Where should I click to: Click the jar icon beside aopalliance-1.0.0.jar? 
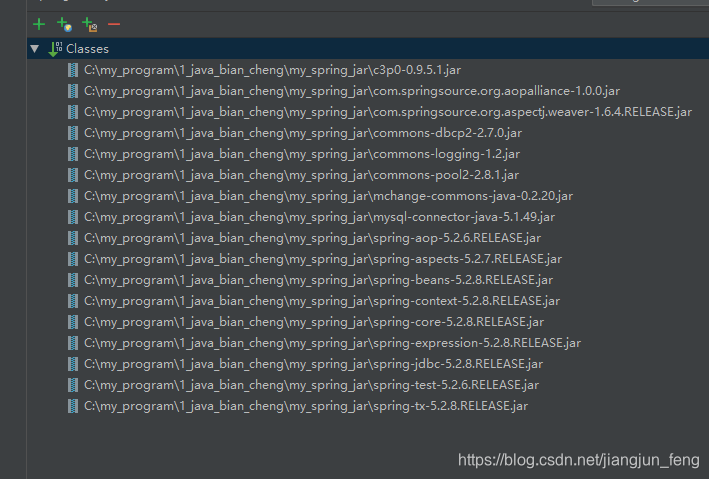[73, 91]
